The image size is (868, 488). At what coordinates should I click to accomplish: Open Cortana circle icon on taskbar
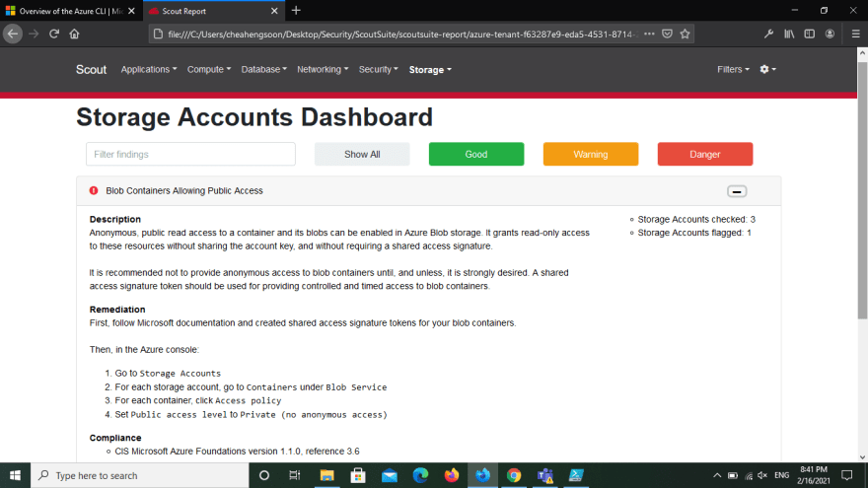click(x=264, y=475)
